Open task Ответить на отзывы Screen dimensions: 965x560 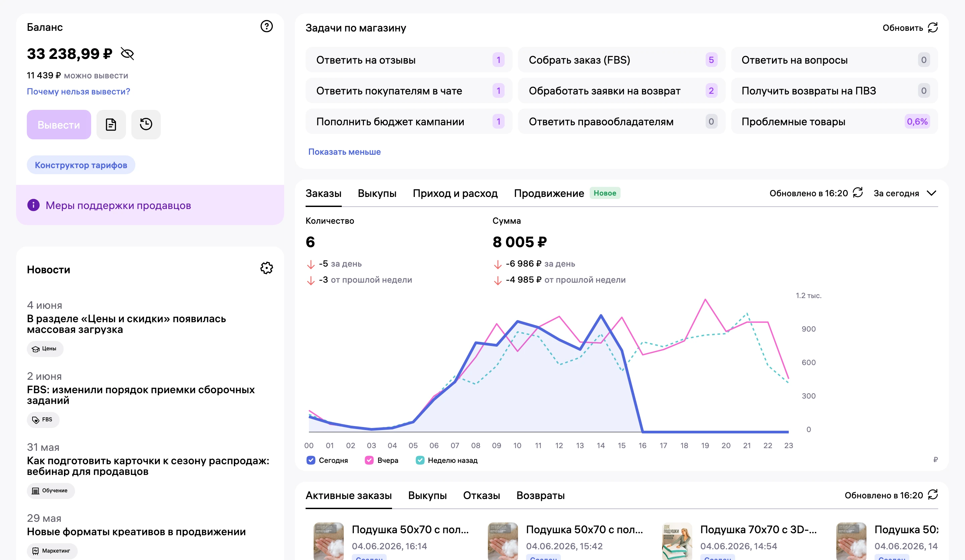tap(408, 60)
